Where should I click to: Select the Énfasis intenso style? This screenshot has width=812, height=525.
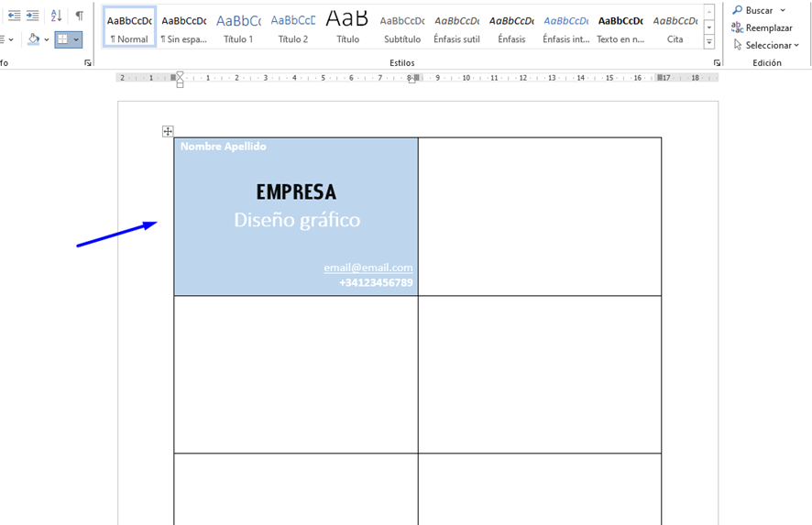coord(565,27)
